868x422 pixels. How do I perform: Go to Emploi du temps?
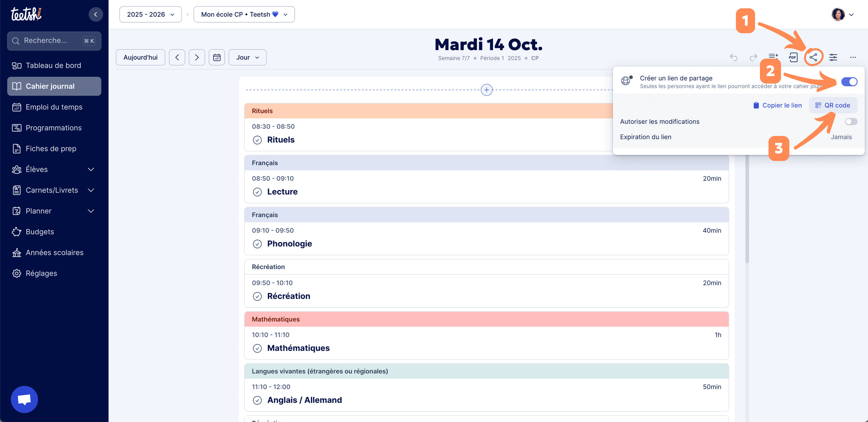click(54, 107)
